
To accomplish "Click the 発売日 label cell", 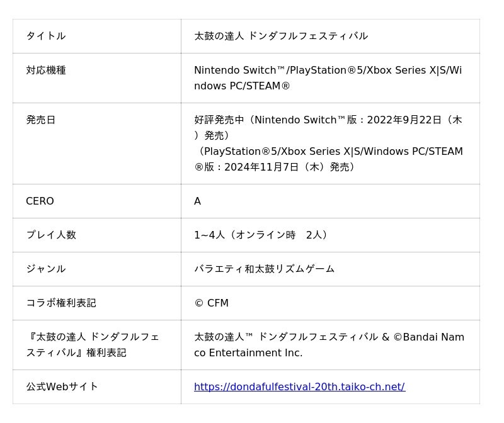I will click(x=40, y=120).
